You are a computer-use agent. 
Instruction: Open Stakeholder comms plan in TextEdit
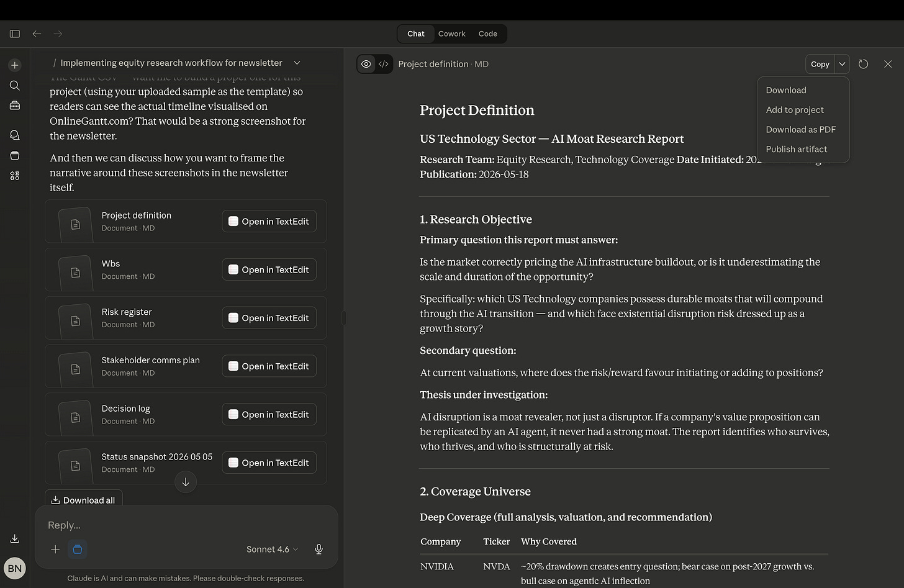pyautogui.click(x=269, y=366)
